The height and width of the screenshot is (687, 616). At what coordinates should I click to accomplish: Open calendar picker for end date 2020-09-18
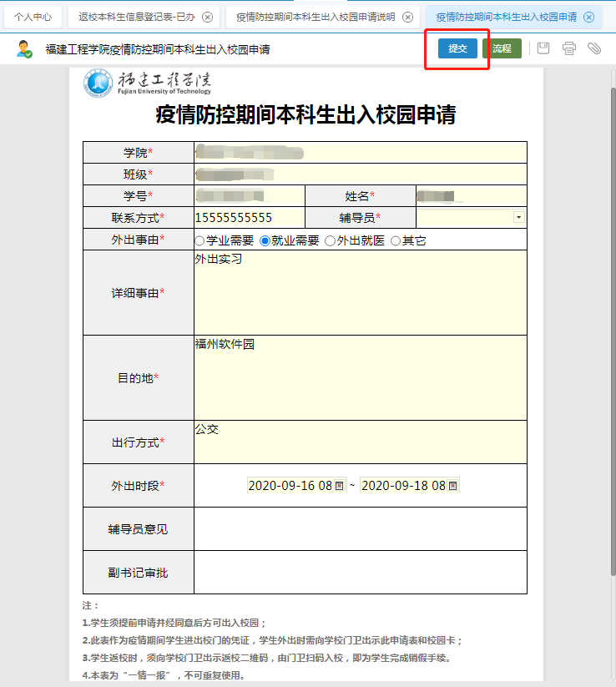tap(453, 486)
